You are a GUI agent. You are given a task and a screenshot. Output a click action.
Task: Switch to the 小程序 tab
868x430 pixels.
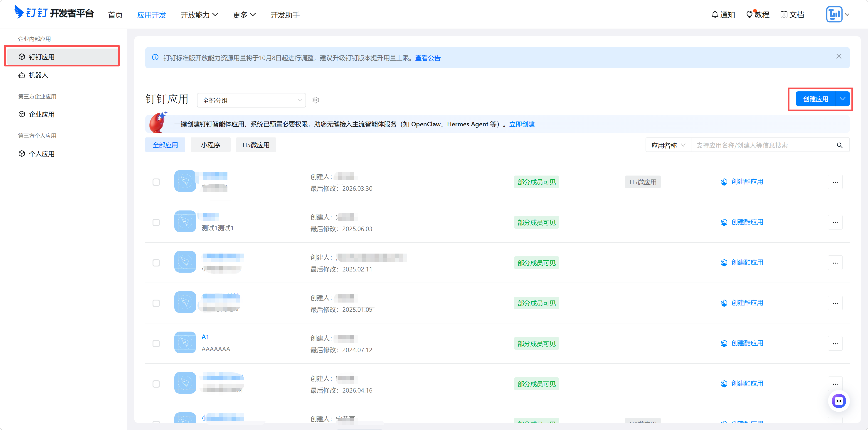[211, 145]
